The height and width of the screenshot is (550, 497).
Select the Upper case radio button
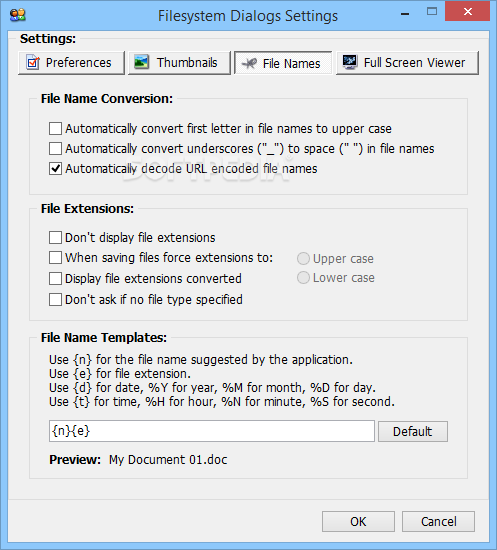(x=303, y=259)
